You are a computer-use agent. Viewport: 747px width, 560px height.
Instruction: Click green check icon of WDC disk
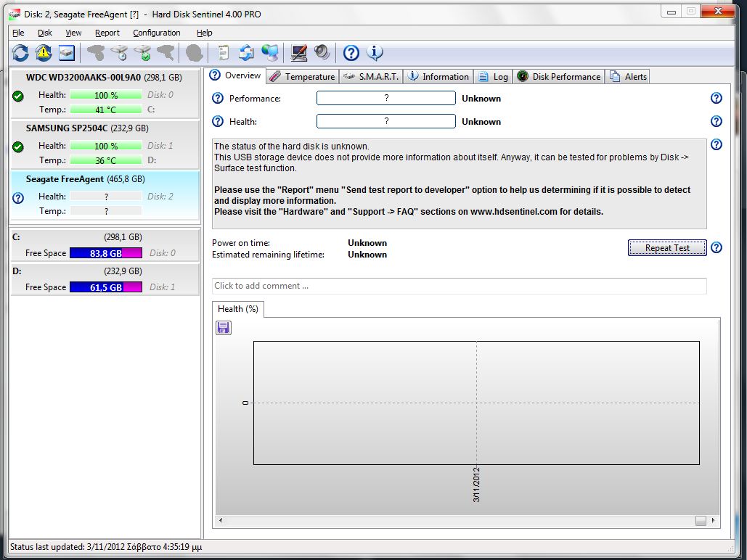[x=18, y=96]
